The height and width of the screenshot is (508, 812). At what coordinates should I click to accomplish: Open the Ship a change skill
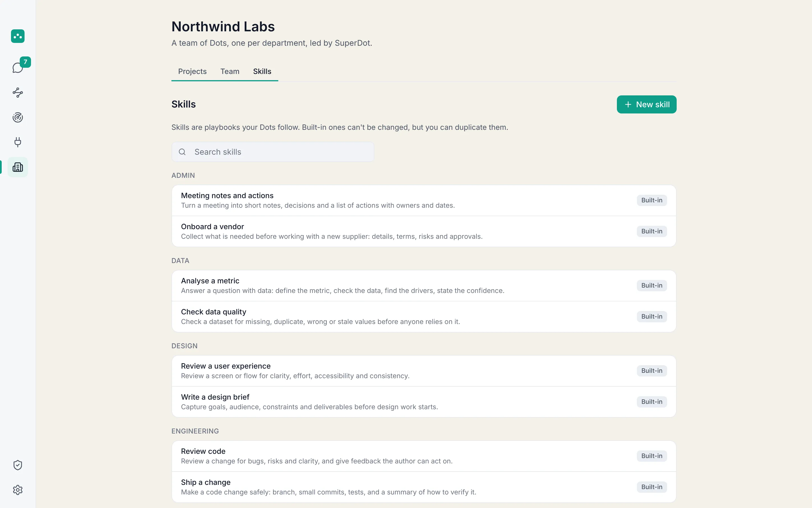(424, 487)
